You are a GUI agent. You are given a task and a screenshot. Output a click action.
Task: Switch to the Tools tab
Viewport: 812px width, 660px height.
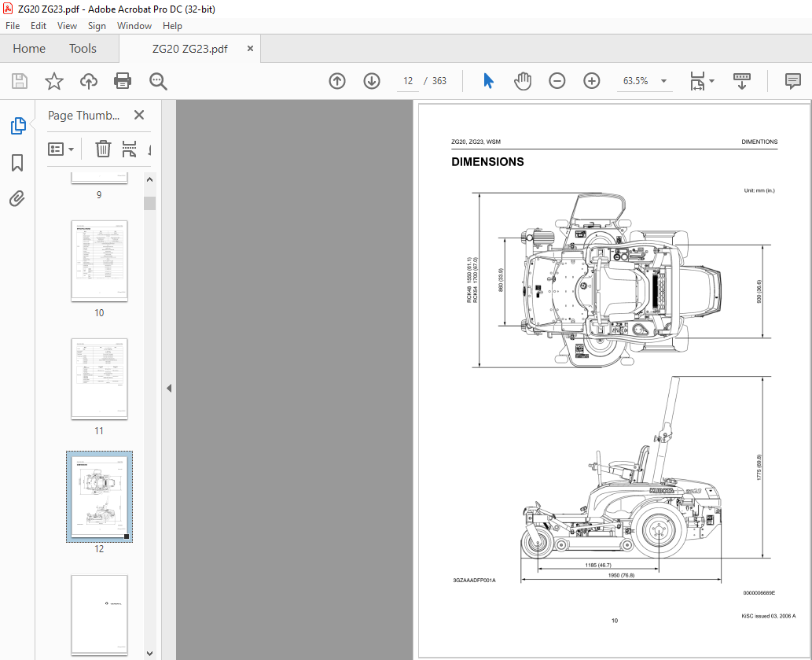click(x=83, y=49)
